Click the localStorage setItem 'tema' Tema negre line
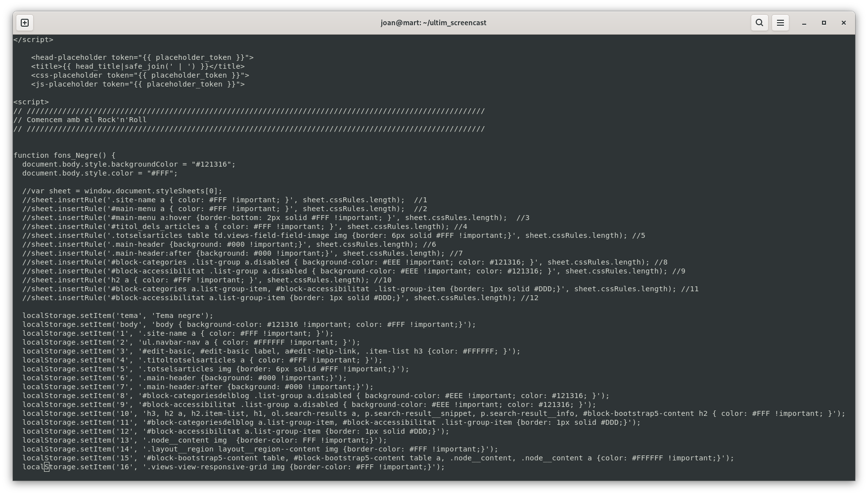 (117, 315)
